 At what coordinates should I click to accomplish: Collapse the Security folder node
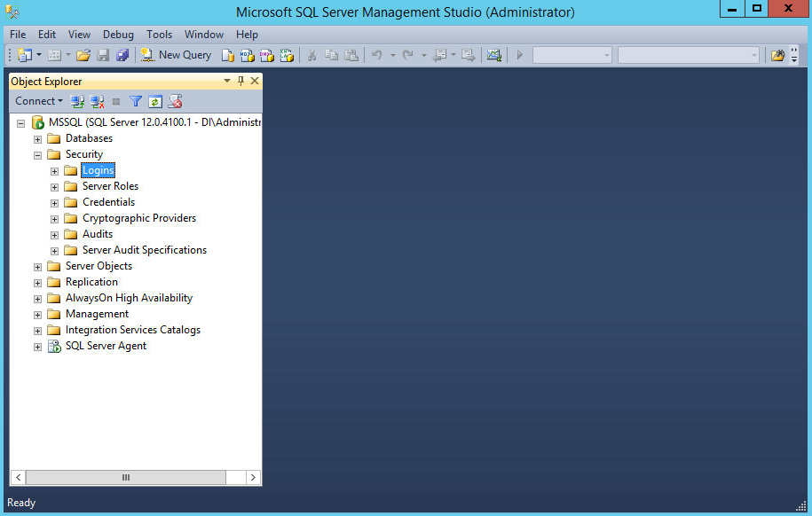click(x=37, y=155)
